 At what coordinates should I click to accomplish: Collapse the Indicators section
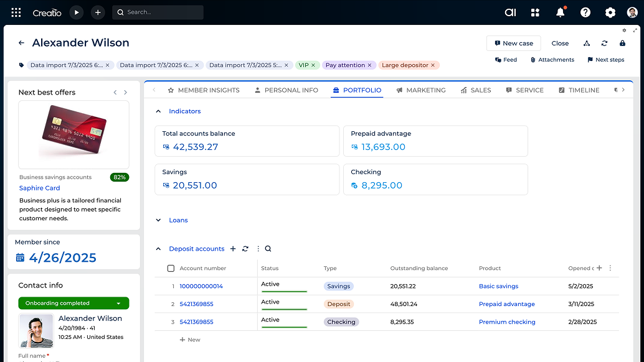click(158, 111)
